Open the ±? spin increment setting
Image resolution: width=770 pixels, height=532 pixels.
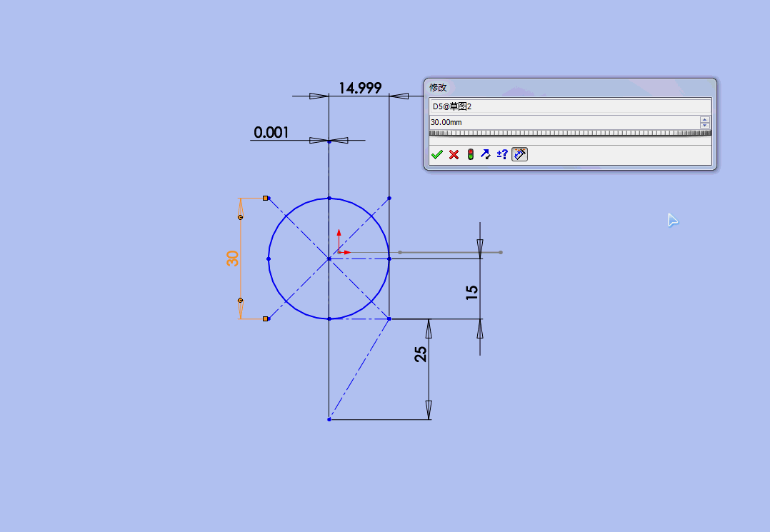coord(502,154)
